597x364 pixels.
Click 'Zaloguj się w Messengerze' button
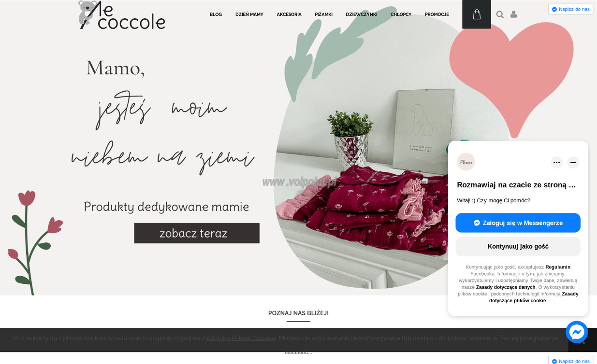tap(518, 223)
